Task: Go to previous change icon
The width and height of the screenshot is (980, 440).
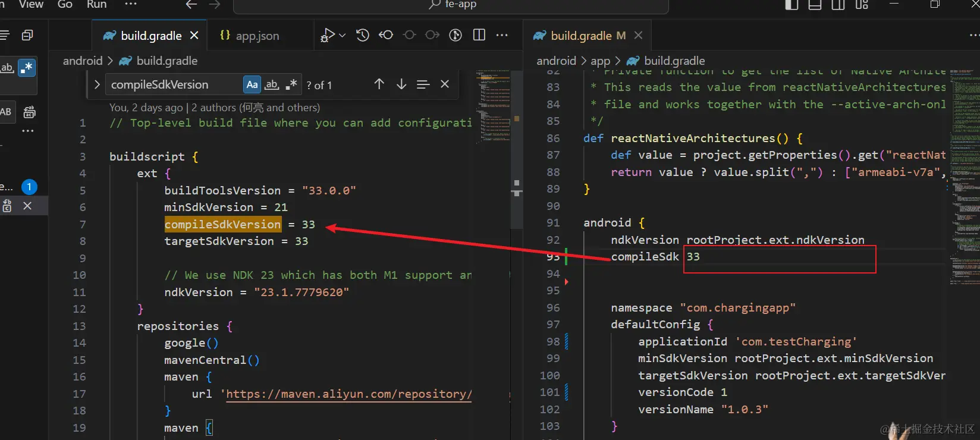Action: tap(386, 35)
